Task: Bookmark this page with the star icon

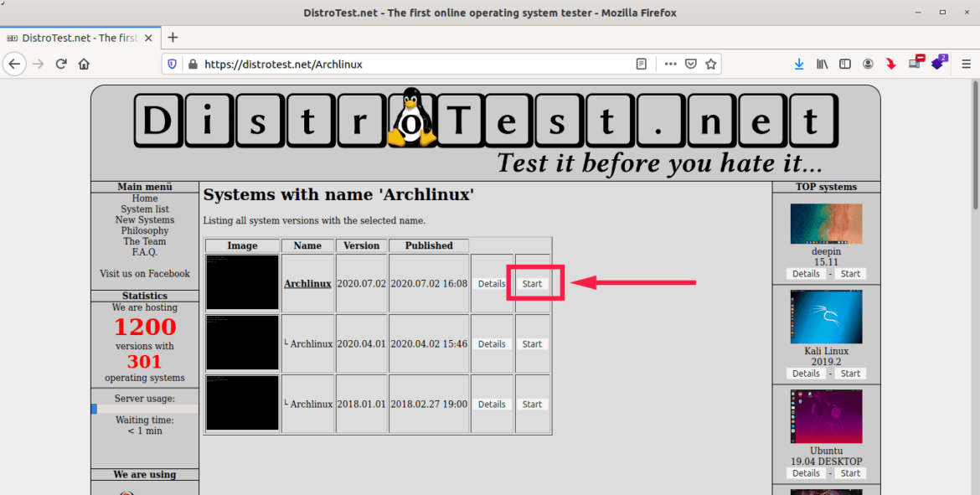Action: click(x=710, y=64)
